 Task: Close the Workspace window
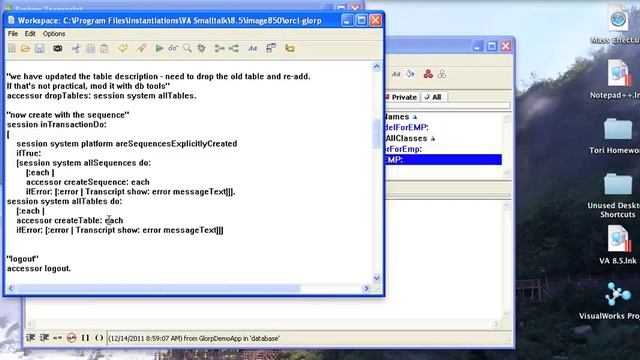[376, 20]
